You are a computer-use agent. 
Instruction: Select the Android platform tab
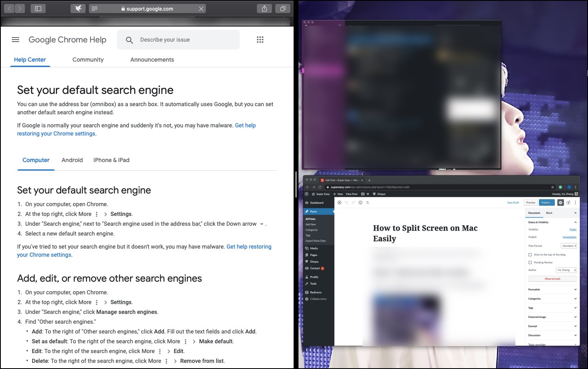pos(72,160)
